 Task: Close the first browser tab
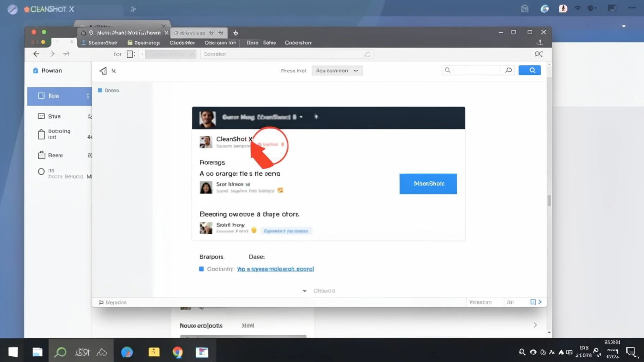[x=166, y=33]
